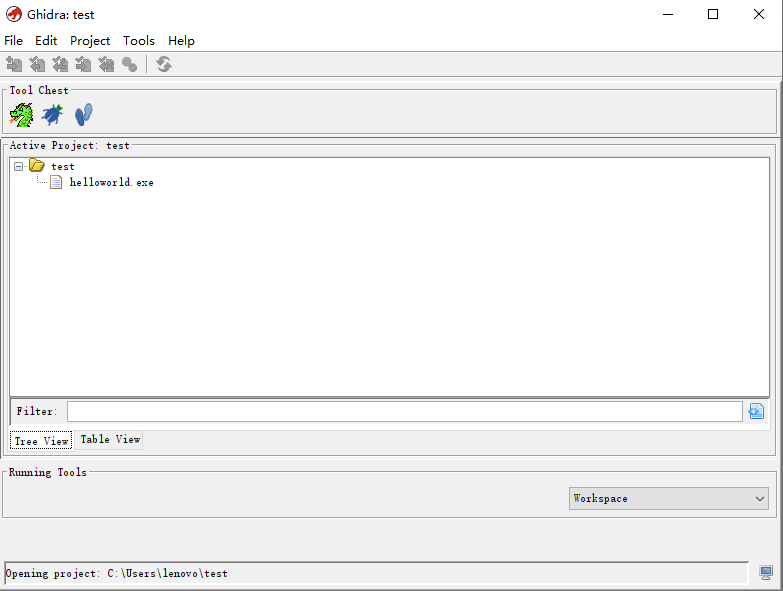Open the Debugger bug tool

pyautogui.click(x=52, y=114)
